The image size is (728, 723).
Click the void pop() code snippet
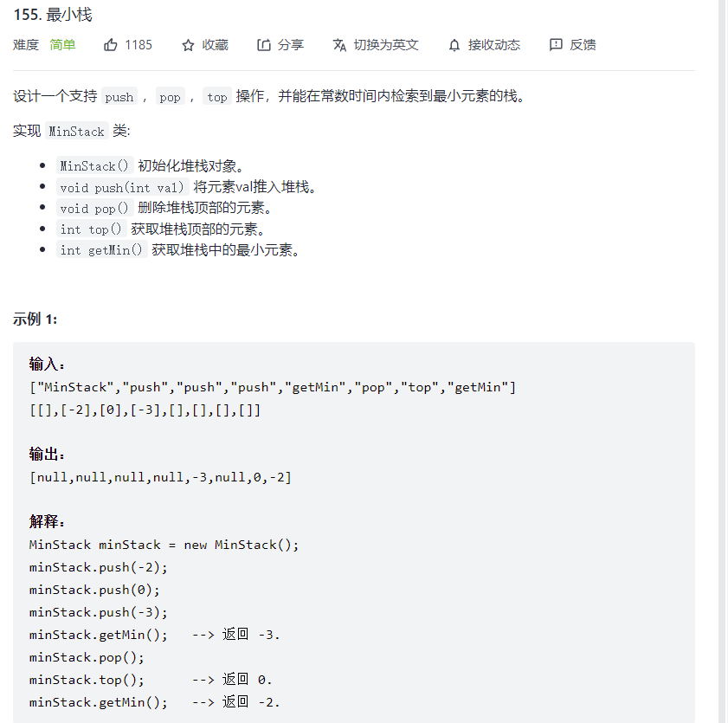pos(94,208)
